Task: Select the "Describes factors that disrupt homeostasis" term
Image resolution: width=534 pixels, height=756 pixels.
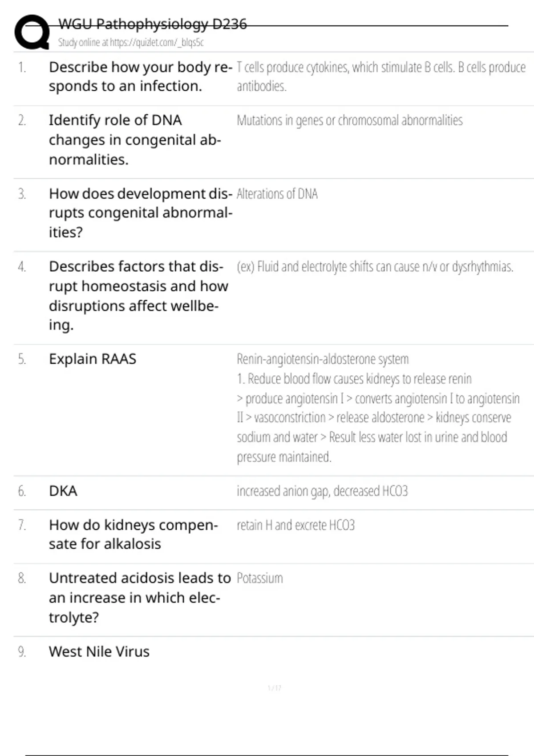Action: pyautogui.click(x=138, y=296)
